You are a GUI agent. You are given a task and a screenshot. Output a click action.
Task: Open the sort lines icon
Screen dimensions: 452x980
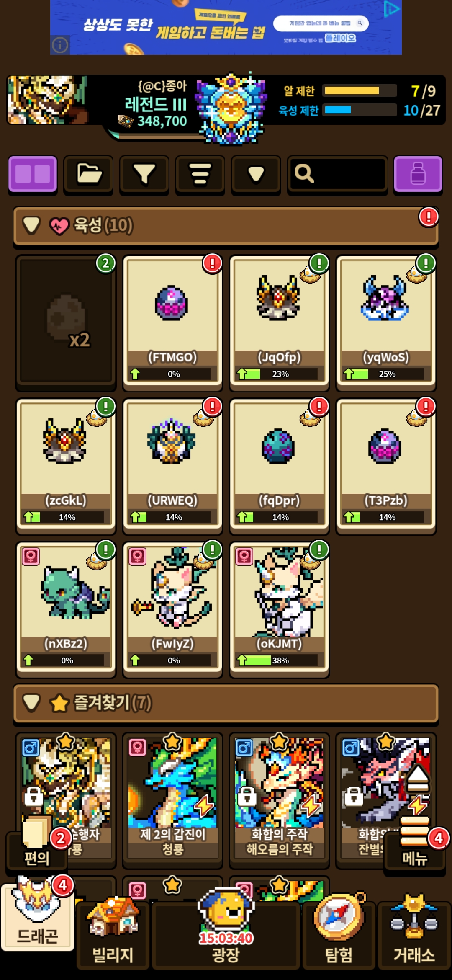click(200, 173)
